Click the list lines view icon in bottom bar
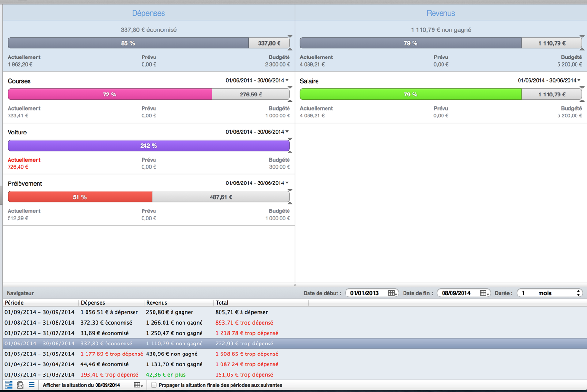 coord(31,385)
